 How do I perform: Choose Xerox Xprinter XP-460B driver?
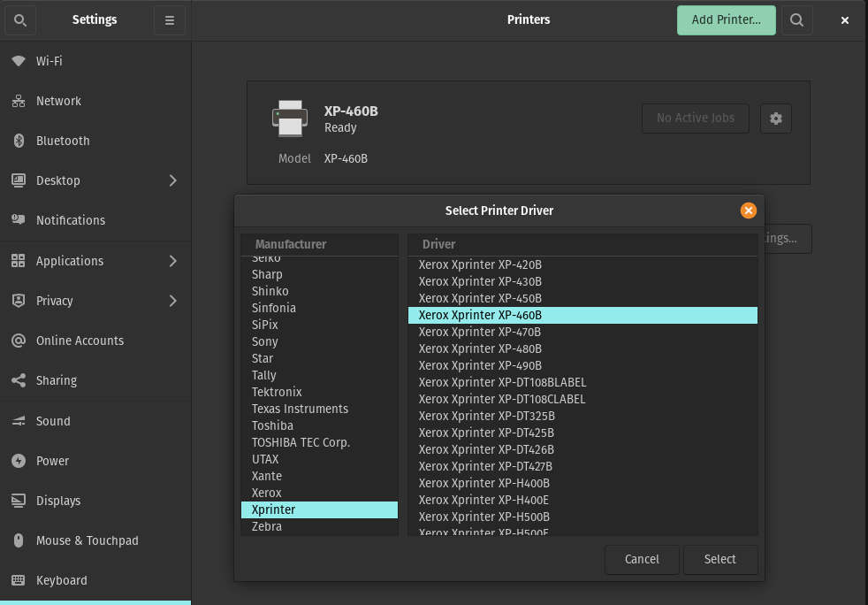(x=582, y=315)
